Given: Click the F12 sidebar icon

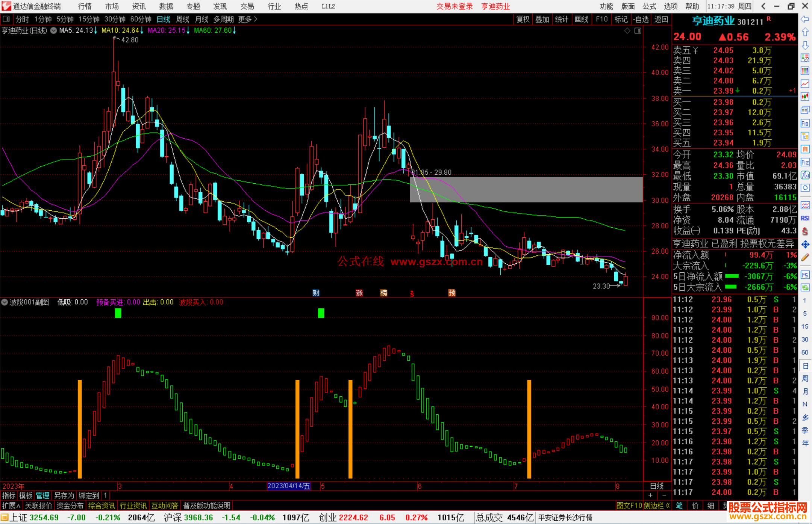Looking at the screenshot, I should point(805,162).
